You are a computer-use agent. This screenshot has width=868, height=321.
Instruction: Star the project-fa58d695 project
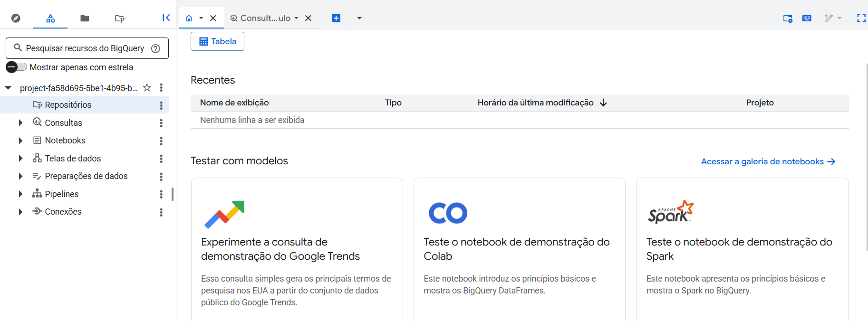[147, 88]
